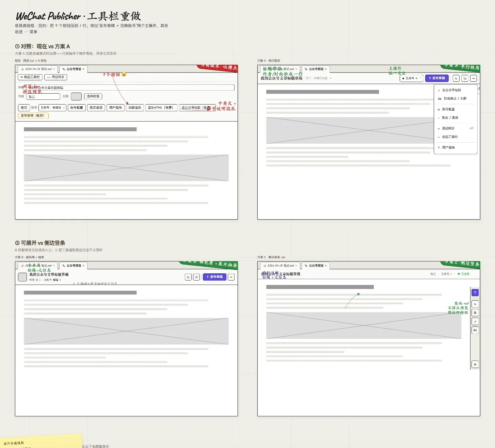Expand the 主账号 dropdown in 方案 A

click(412, 78)
